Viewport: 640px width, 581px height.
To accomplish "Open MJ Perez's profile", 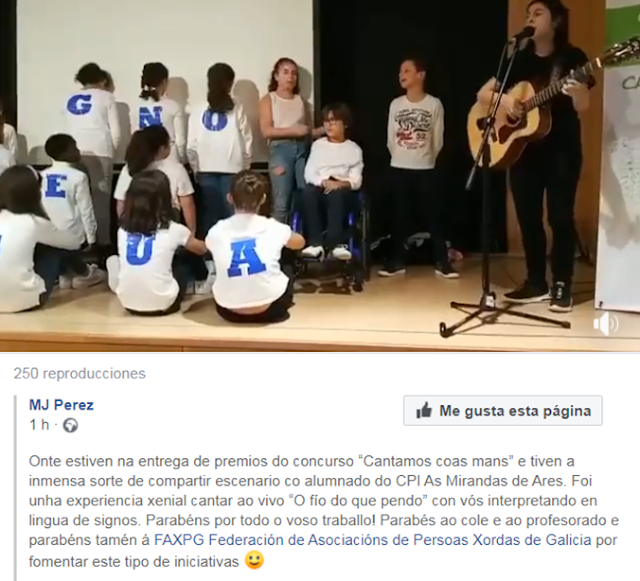I will pos(61,405).
